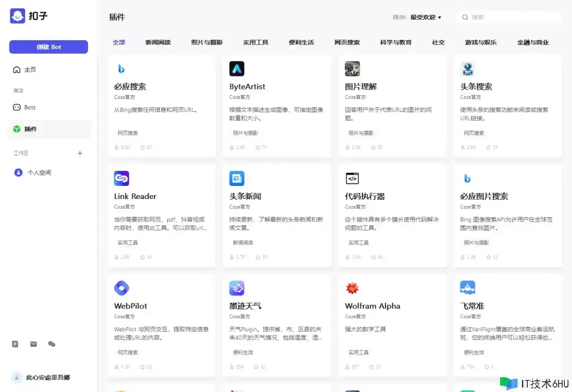The image size is (572, 392).
Task: Click the Wolfram Alpha plugin icon
Action: (352, 288)
